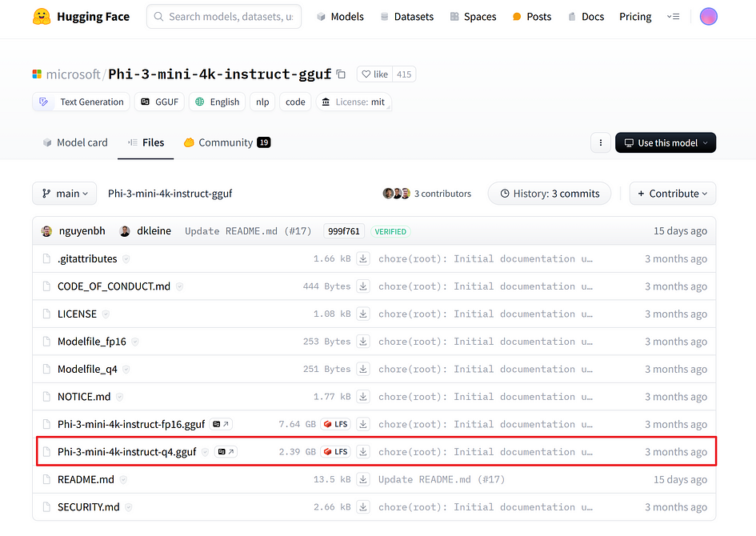
Task: Open the Modelfile_q4 file
Action: 87,370
